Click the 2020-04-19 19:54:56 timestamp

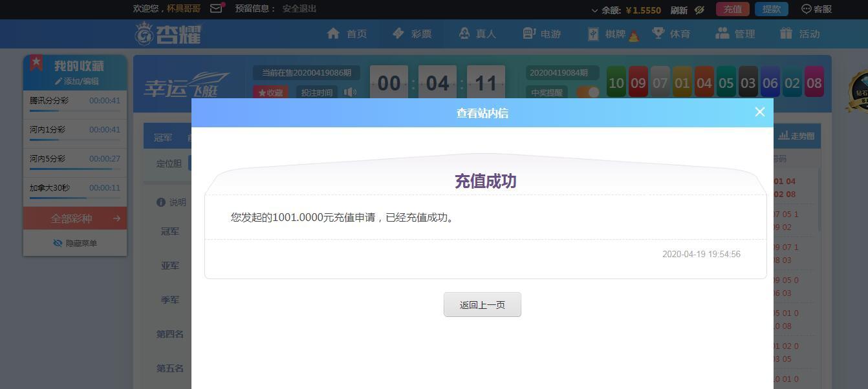click(x=701, y=254)
